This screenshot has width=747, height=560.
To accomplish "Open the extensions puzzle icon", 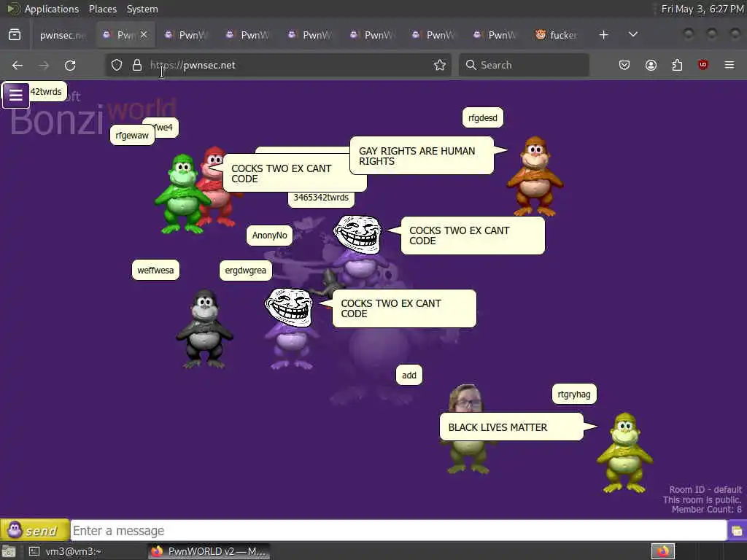I will [x=677, y=65].
